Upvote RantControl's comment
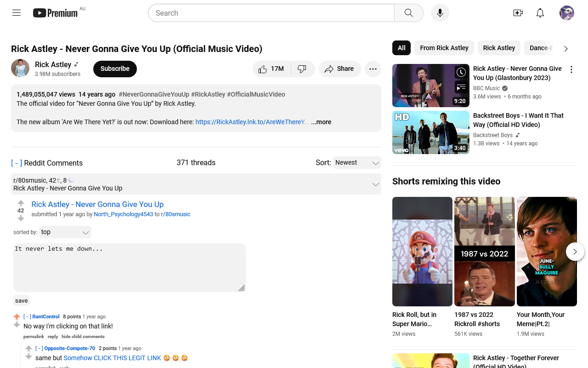This screenshot has height=368, width=588. 17,317
